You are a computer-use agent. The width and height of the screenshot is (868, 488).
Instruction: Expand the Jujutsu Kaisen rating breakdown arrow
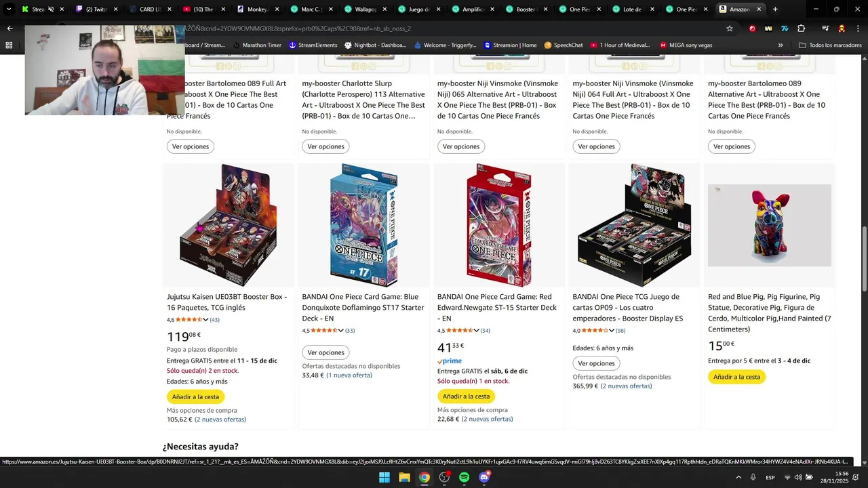[205, 320]
